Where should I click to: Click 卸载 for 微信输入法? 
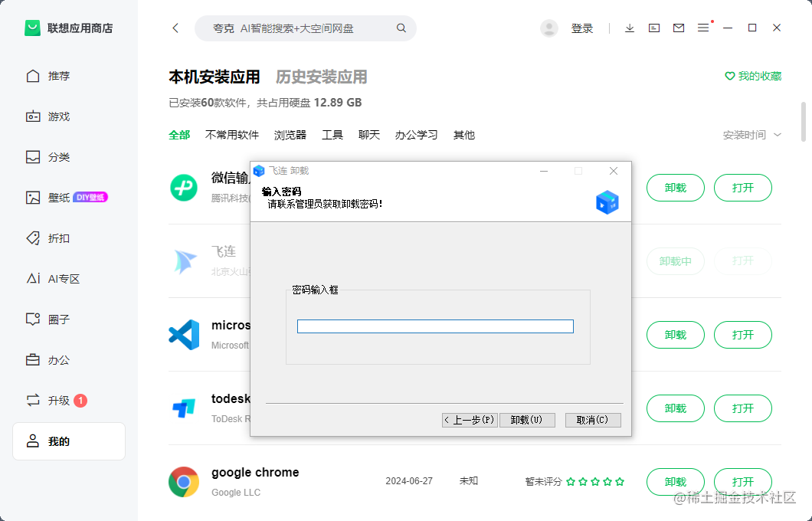point(676,188)
